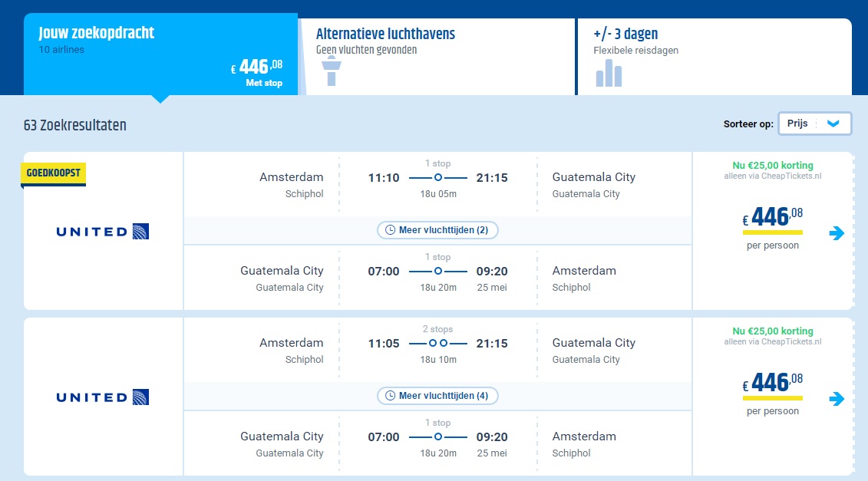This screenshot has width=868, height=481.
Task: Click the United logo in the first result
Action: [x=103, y=232]
